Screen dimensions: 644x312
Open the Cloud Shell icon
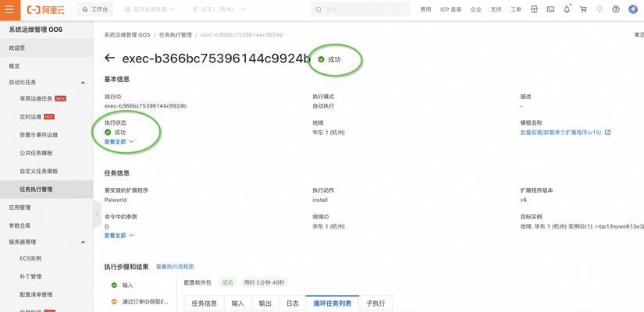click(x=550, y=9)
